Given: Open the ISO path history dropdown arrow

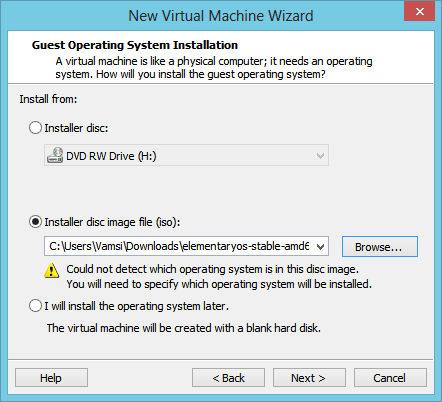Looking at the screenshot, I should click(x=320, y=247).
